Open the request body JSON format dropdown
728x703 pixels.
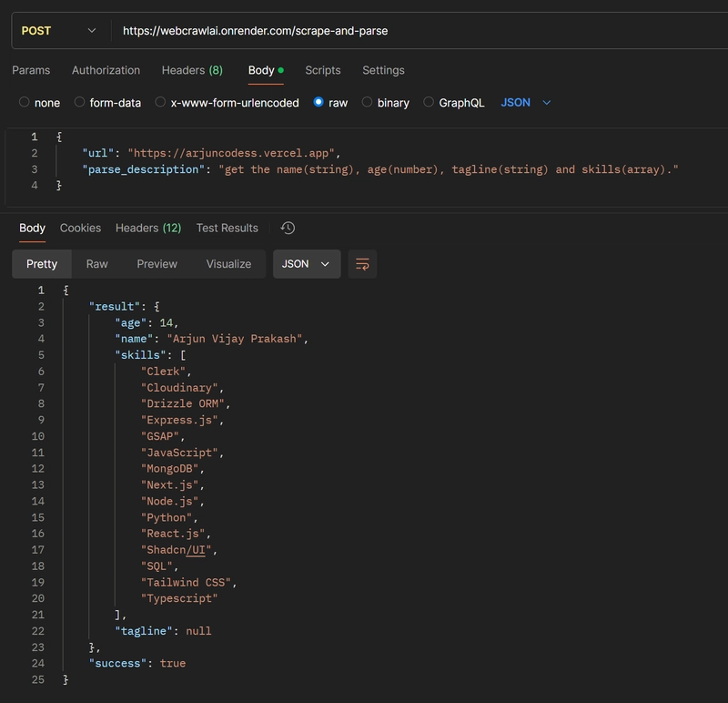(526, 103)
